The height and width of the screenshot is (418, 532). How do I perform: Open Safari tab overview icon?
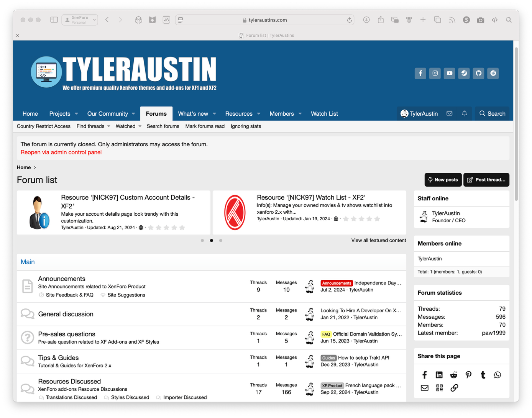(438, 20)
